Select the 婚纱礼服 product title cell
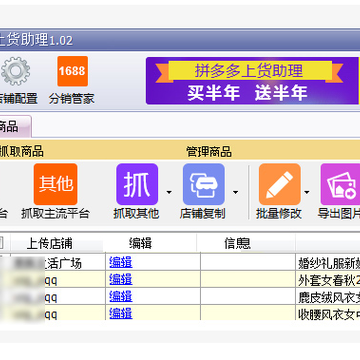The width and height of the screenshot is (360, 360). click(328, 262)
